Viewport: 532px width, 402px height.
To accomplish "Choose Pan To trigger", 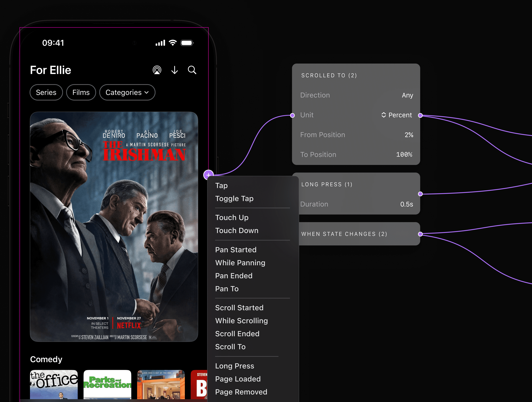I will [x=227, y=289].
